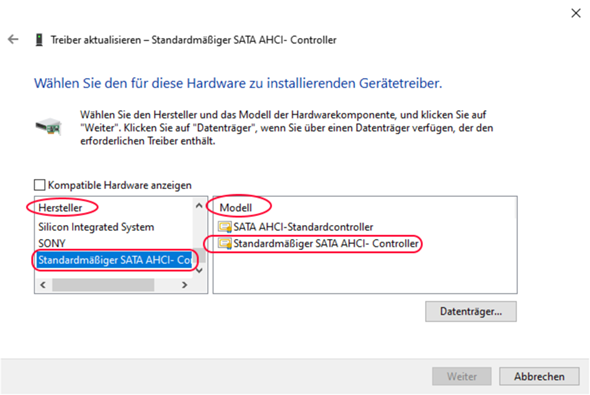
Task: Go back with the arrow icon
Action: (13, 39)
